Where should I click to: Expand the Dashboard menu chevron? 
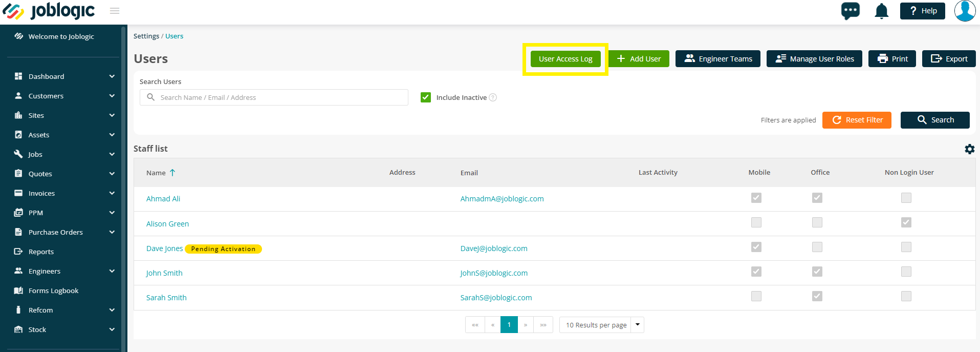[x=112, y=76]
